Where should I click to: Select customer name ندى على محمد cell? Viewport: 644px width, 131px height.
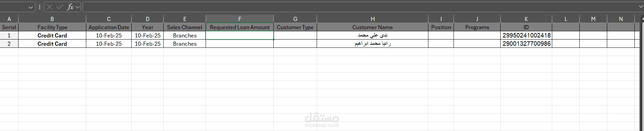click(x=373, y=35)
